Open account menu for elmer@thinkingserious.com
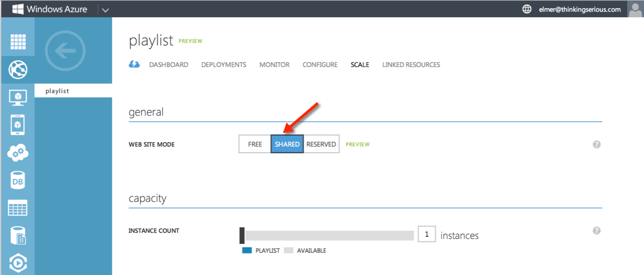The image size is (644, 275). pos(580,9)
